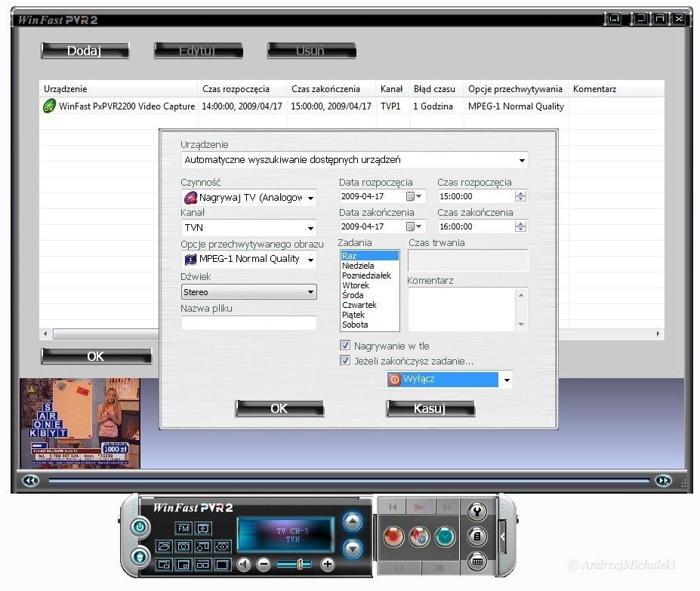Open the Dźwięk Stereo dropdown

[249, 292]
